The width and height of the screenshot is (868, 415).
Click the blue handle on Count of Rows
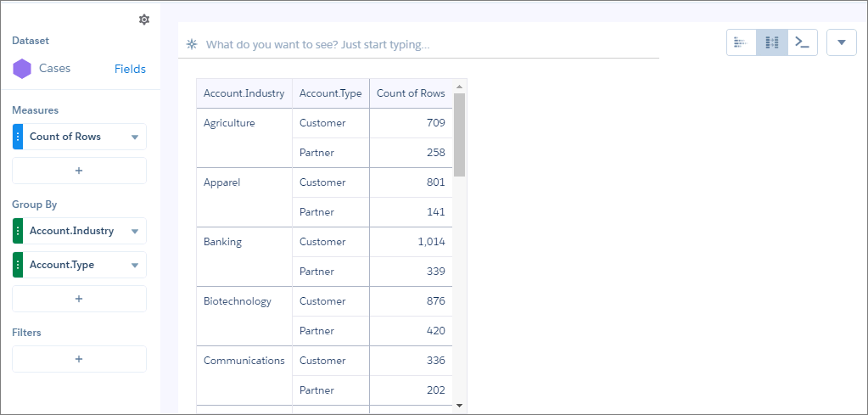click(x=18, y=137)
